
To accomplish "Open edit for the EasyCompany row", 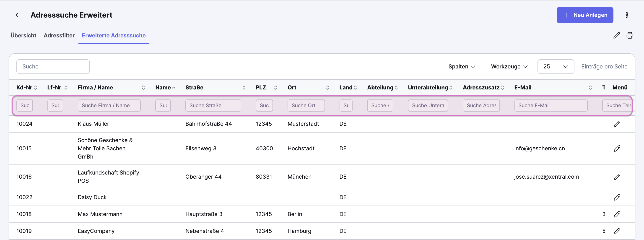I will 617,231.
